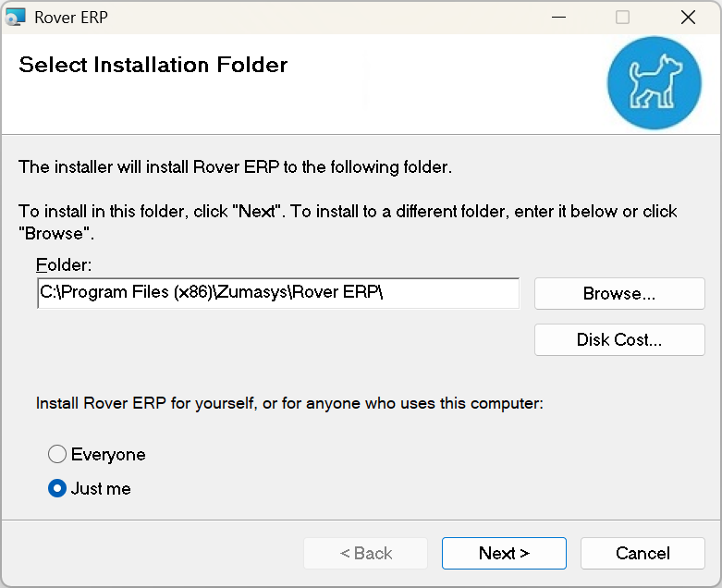
Task: Click the Browse... button
Action: coord(619,293)
